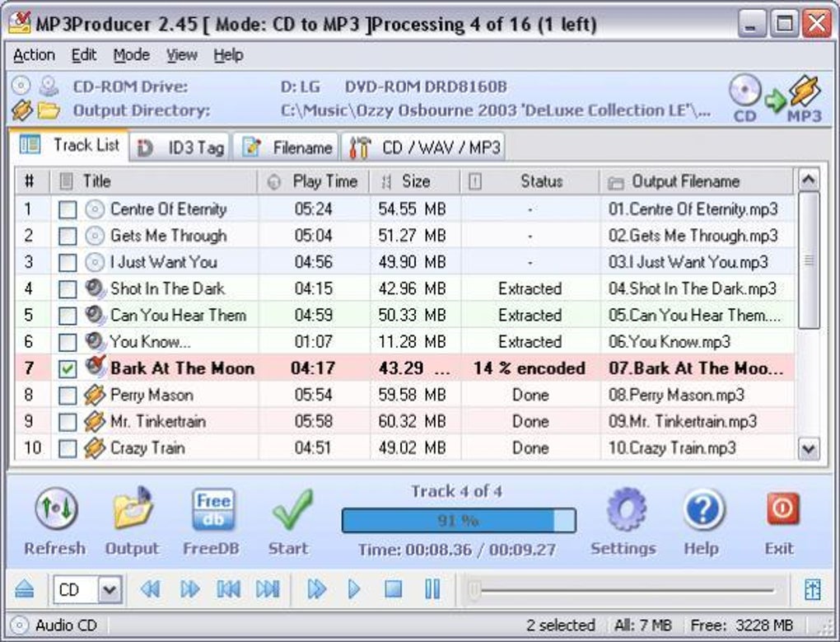Open the Output folder icon
840x642 pixels.
pos(133,508)
